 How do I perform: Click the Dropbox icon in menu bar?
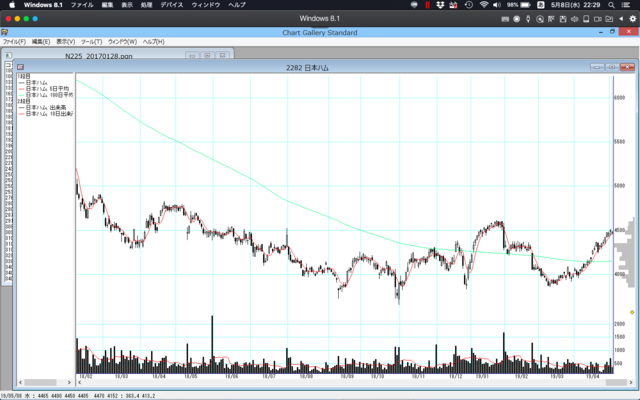pos(440,5)
